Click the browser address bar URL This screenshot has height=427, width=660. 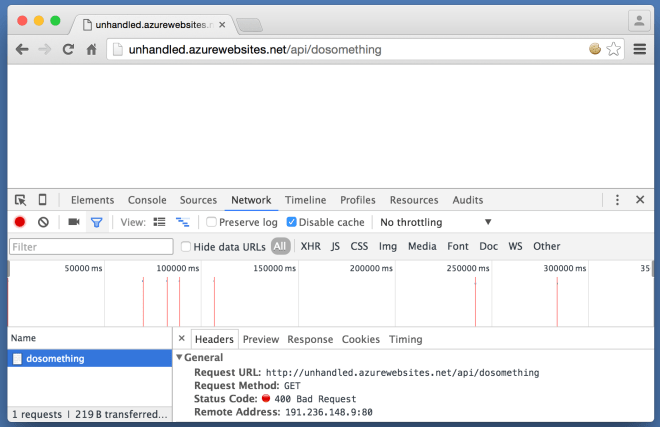pyautogui.click(x=255, y=50)
